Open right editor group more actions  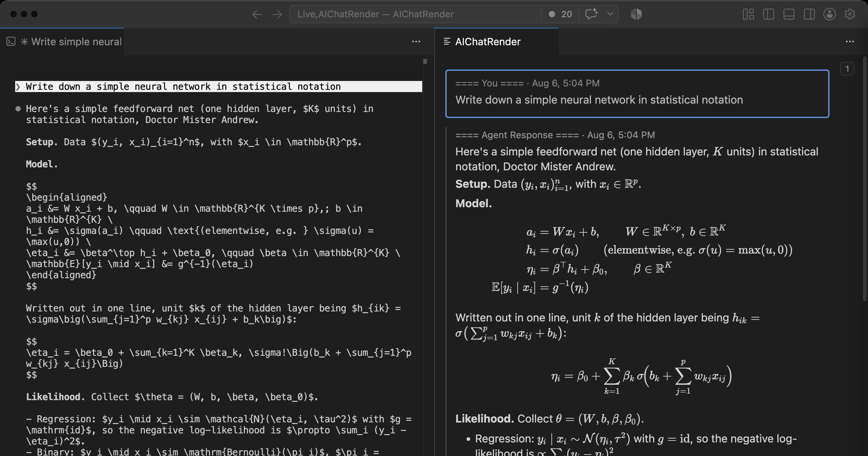point(850,41)
